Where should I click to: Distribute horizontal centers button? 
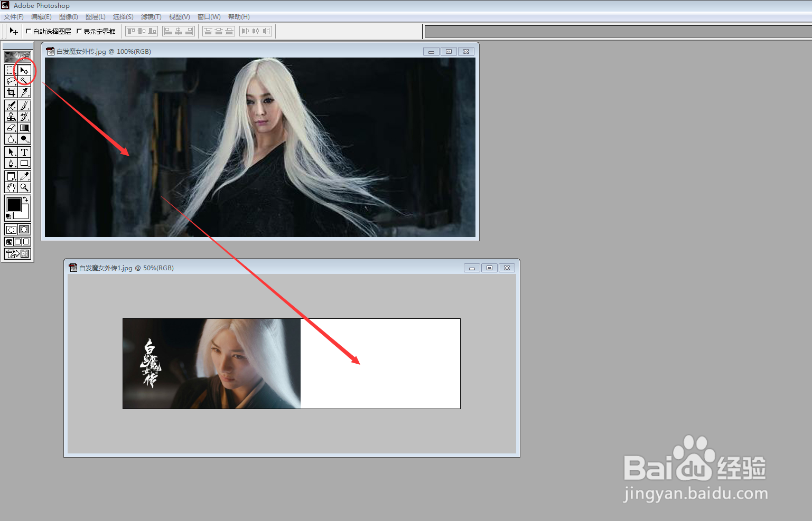point(256,31)
